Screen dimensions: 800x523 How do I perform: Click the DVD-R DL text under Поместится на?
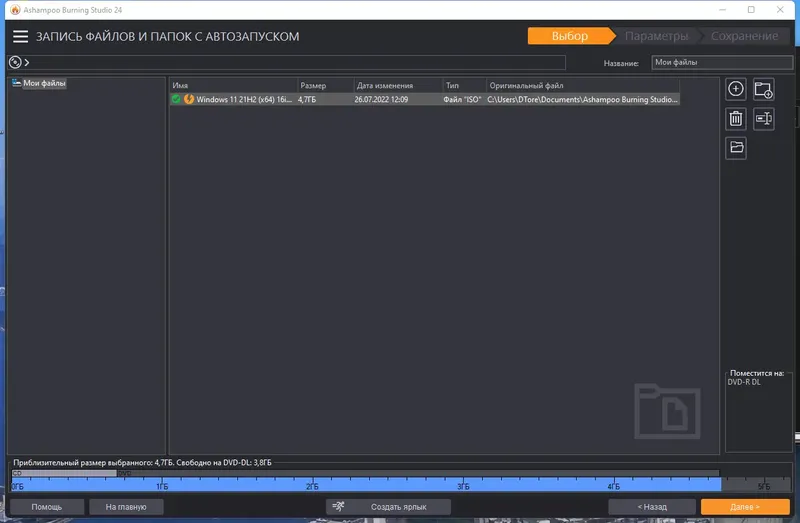(x=744, y=382)
